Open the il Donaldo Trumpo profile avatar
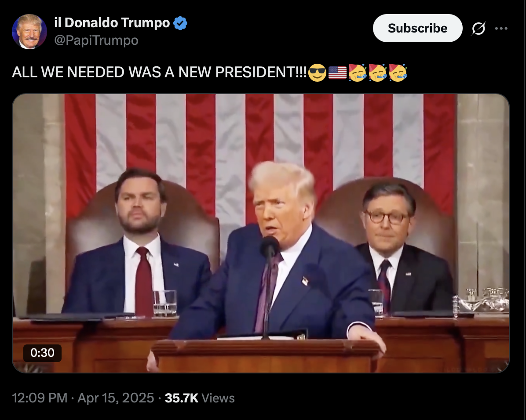This screenshot has width=526, height=420. 29,32
